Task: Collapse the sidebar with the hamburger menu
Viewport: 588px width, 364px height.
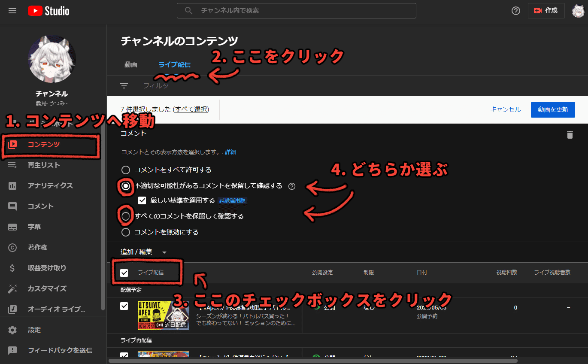Action: pos(12,10)
